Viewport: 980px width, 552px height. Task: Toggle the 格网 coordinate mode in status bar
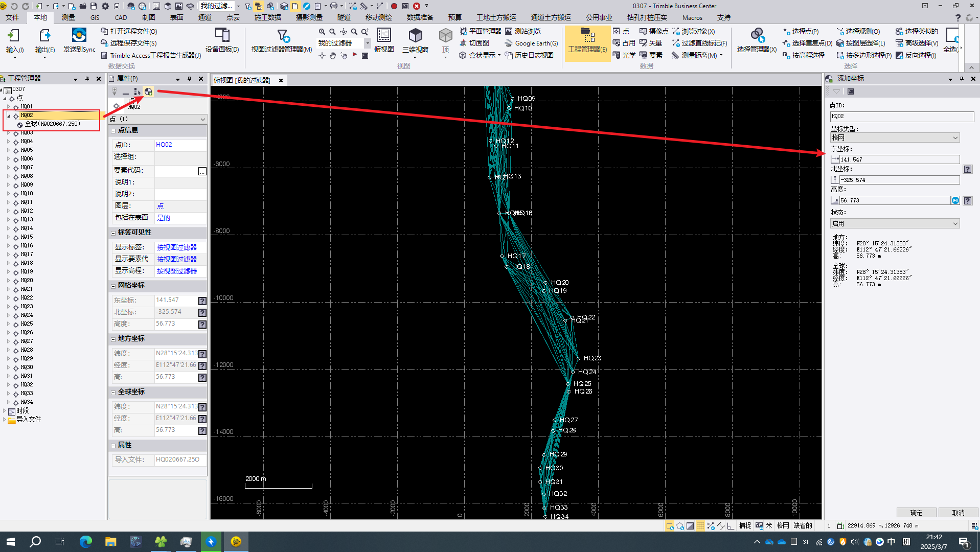[x=783, y=525]
